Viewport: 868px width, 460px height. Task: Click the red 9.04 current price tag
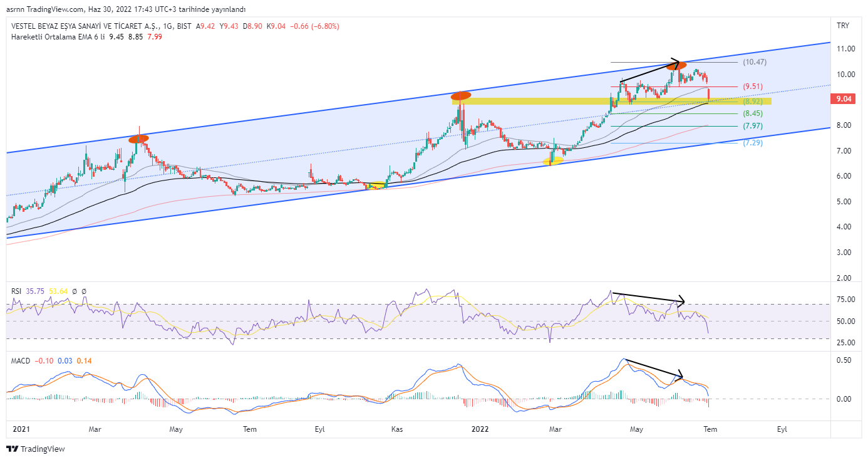point(842,98)
